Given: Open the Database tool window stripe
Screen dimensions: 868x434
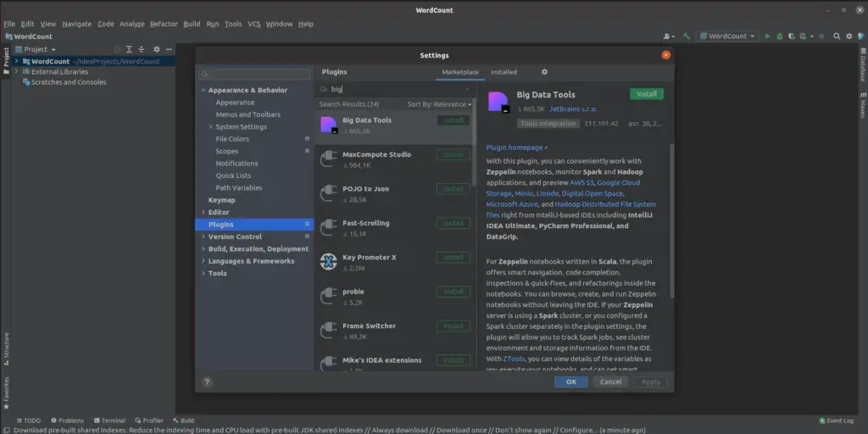Looking at the screenshot, I should tap(862, 64).
